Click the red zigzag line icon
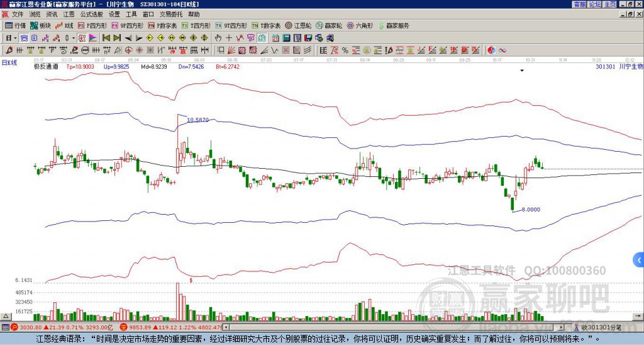The height and width of the screenshot is (345, 644). pos(240,38)
